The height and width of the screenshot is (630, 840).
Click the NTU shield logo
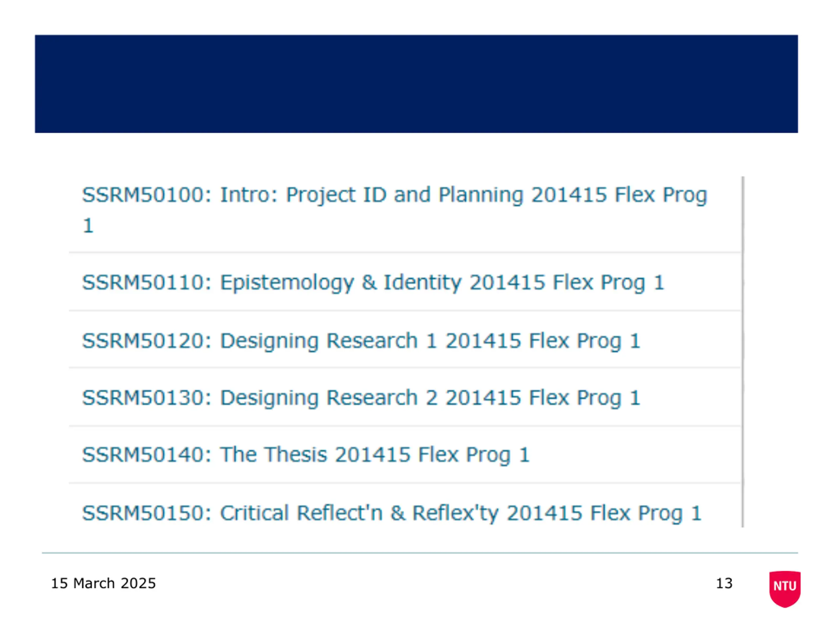click(x=785, y=589)
